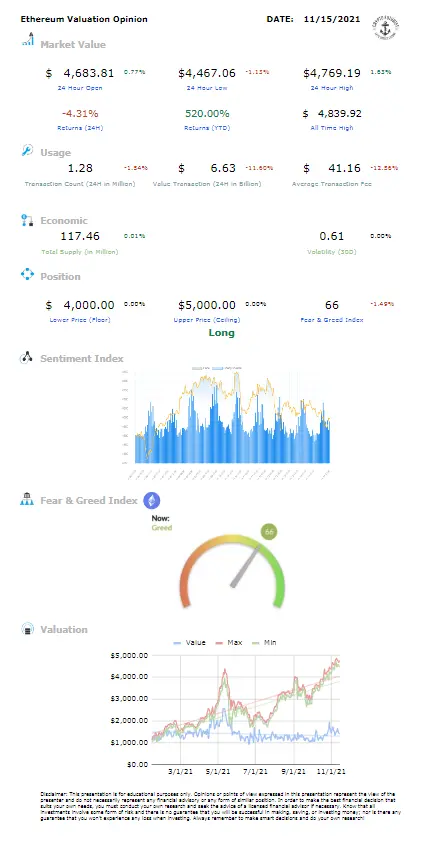Click the Fear & Greed gauge needle
433x842 pixels.
point(246,565)
